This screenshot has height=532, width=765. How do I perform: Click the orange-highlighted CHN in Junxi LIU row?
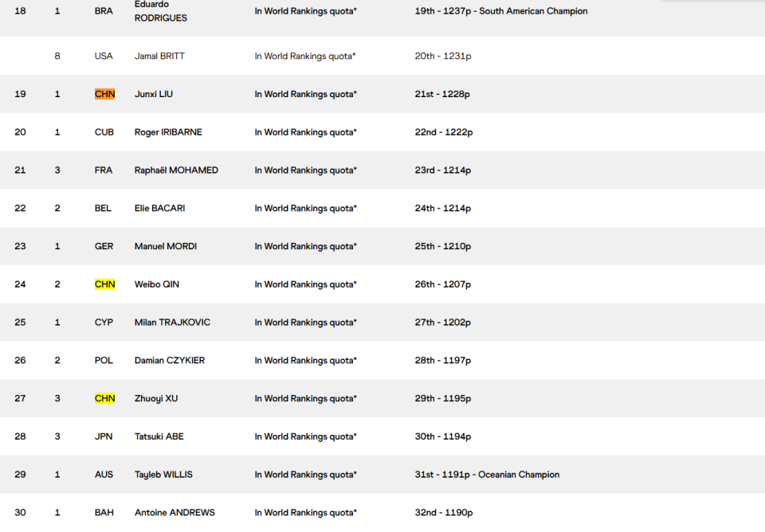[104, 94]
